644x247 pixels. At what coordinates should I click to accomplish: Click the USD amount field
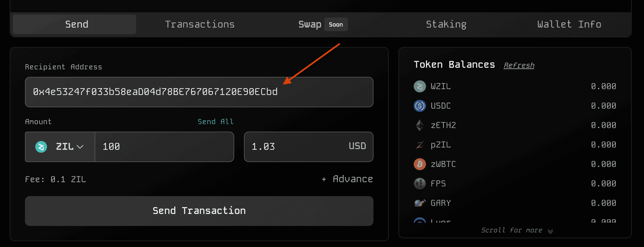pyautogui.click(x=309, y=147)
